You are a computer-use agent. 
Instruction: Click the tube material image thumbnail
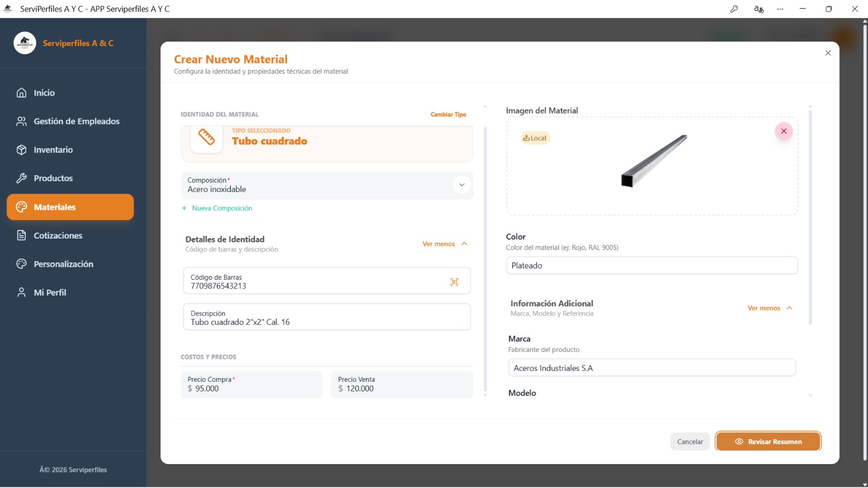pyautogui.click(x=654, y=161)
